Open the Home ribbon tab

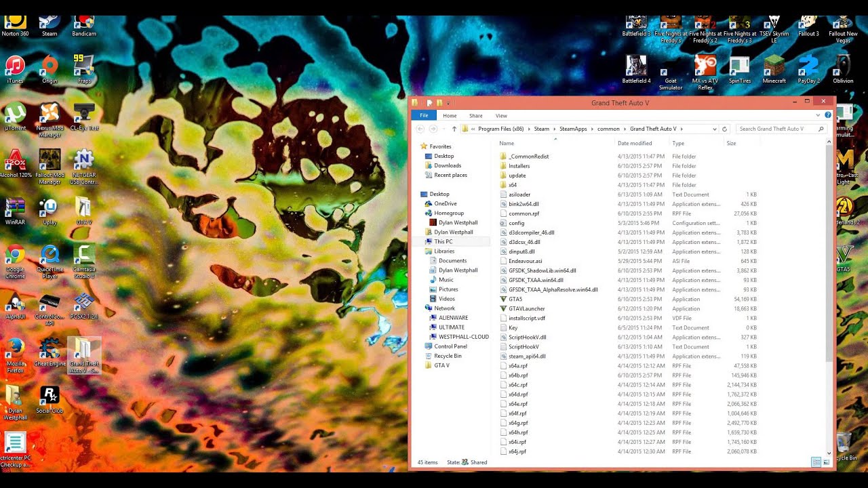pos(450,116)
